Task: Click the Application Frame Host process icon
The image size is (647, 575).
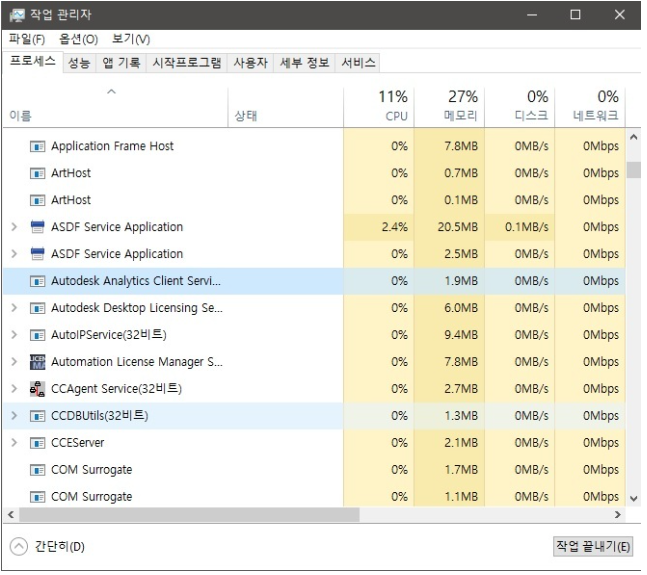Action: (38, 147)
